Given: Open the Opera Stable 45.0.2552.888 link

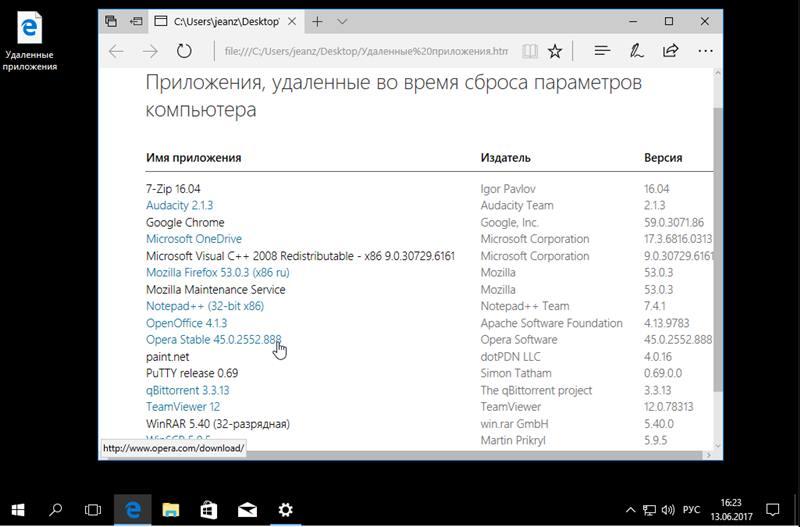Looking at the screenshot, I should click(x=214, y=340).
